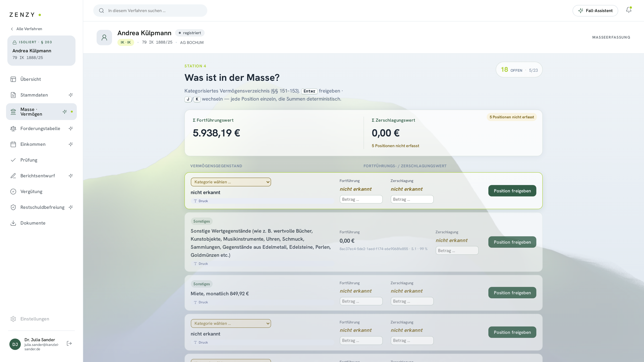Click the sparkle icon beside Berichtsentwurf
This screenshot has width=644, height=362.
(x=71, y=176)
